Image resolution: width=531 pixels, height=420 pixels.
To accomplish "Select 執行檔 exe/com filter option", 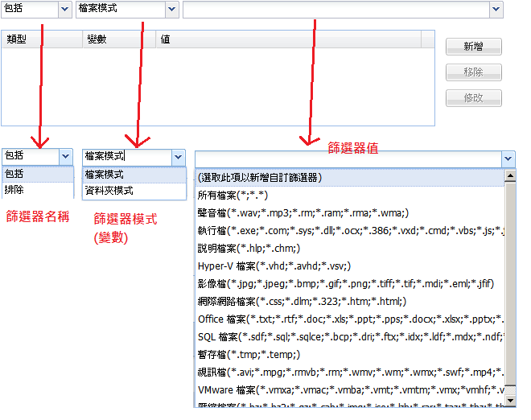I will (349, 231).
